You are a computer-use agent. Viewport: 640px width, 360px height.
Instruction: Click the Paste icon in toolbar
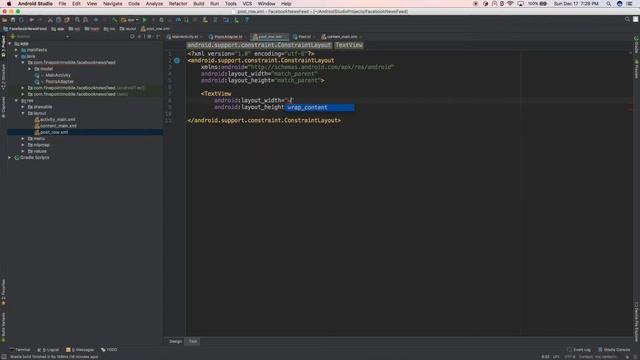pos(67,20)
